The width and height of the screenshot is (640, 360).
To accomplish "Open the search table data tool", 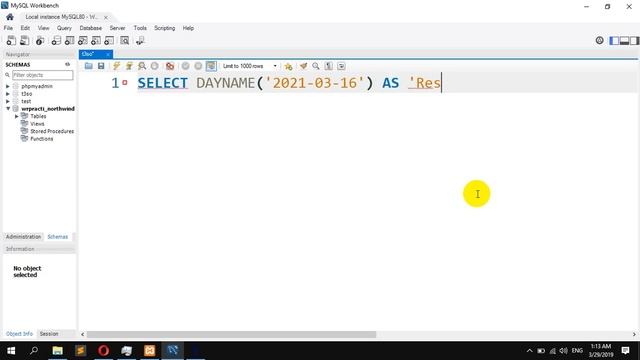I will coord(124,40).
